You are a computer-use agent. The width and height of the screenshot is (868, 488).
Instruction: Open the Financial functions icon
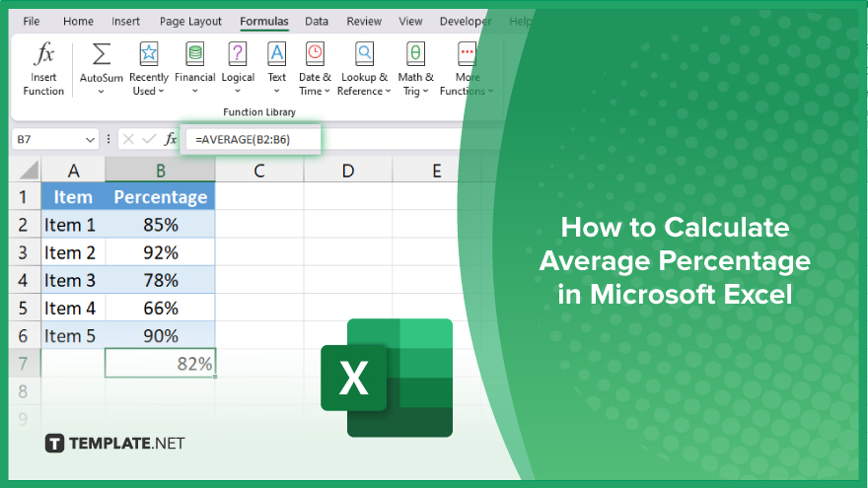pyautogui.click(x=195, y=54)
